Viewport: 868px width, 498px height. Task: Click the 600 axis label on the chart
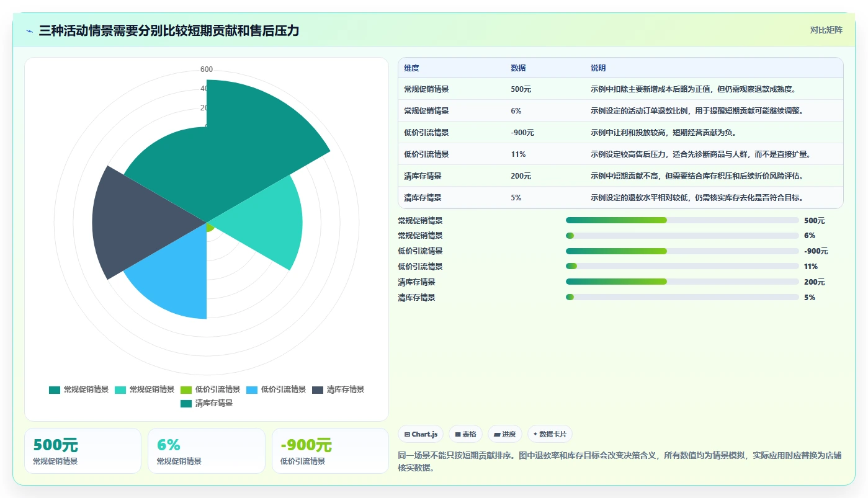pos(207,69)
